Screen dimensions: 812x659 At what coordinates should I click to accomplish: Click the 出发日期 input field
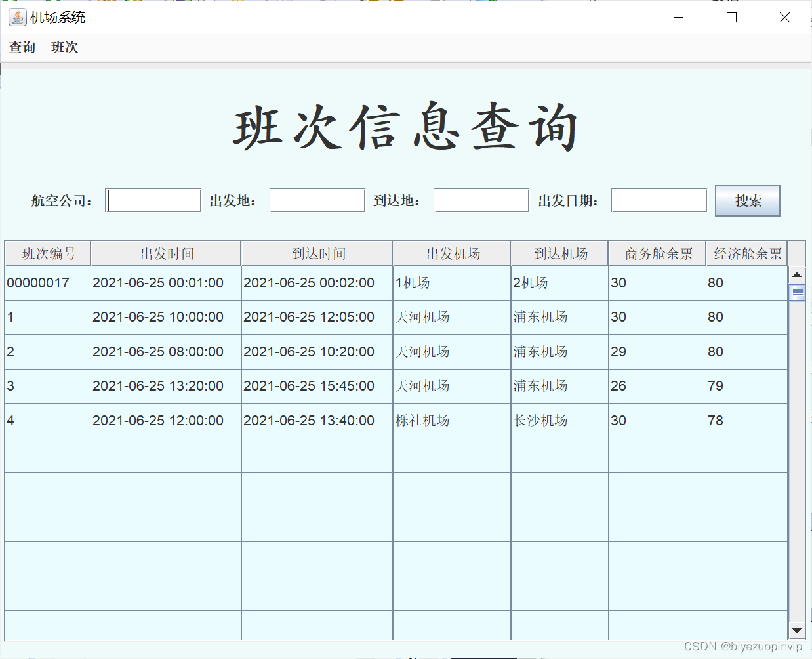point(659,200)
